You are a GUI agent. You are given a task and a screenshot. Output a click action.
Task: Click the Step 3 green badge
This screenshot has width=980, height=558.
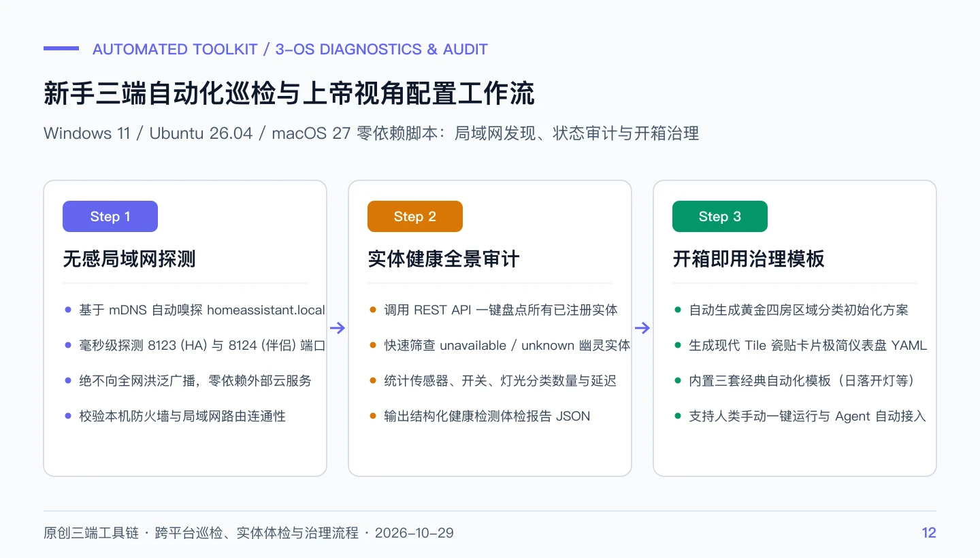click(720, 216)
